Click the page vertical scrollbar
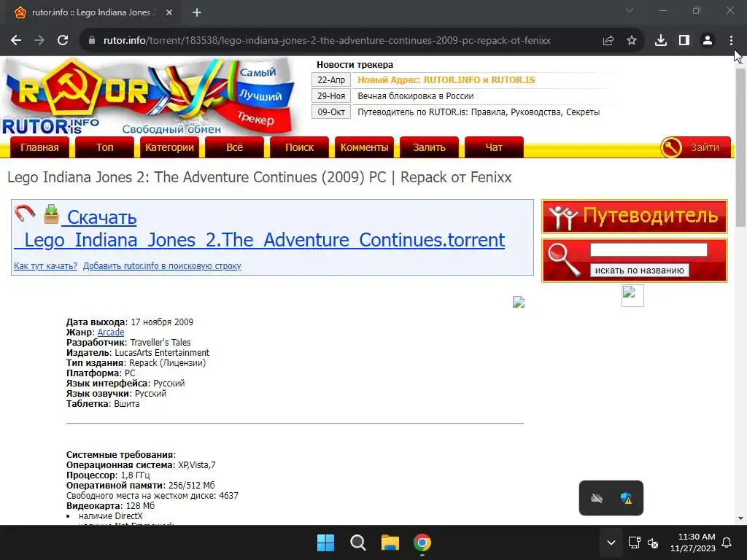Viewport: 747px width, 560px height. point(741,147)
